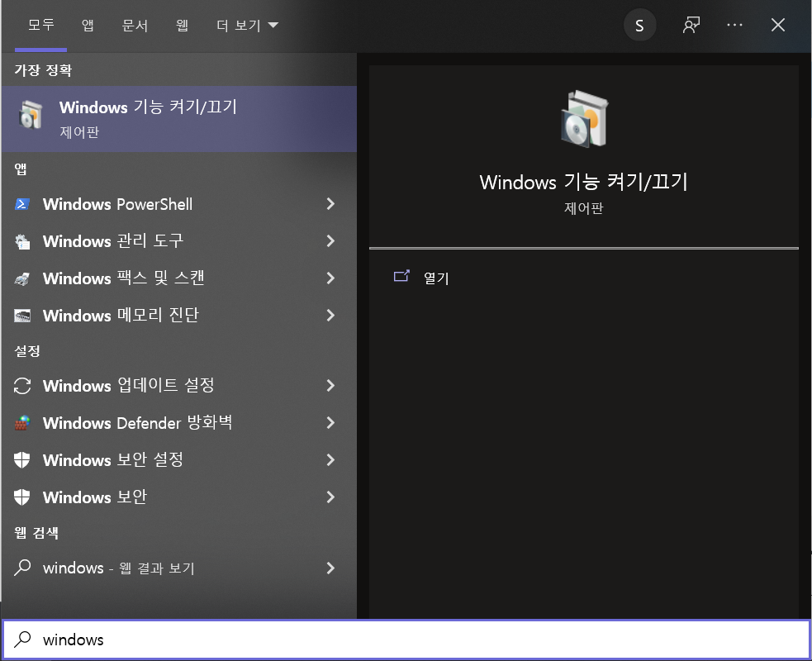Expand Windows 메모리 진단 details arrow
Image resolution: width=812 pixels, height=661 pixels.
(x=330, y=316)
